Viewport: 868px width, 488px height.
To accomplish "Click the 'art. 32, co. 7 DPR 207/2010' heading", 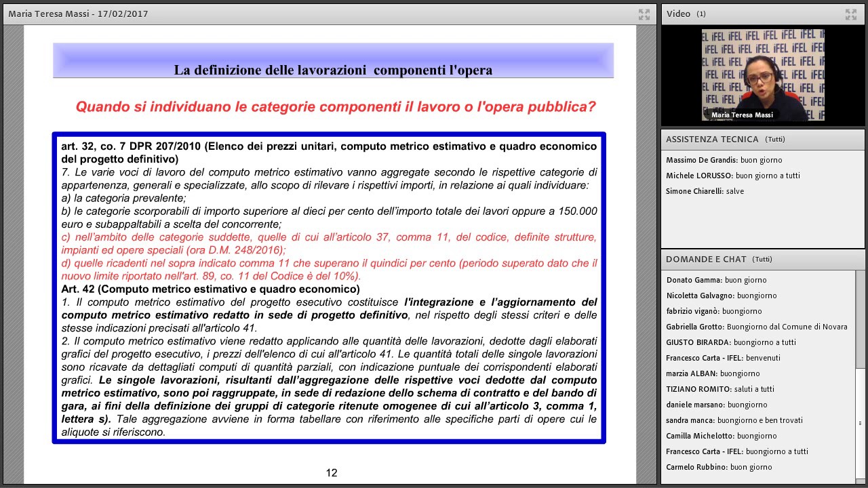I will pyautogui.click(x=329, y=152).
